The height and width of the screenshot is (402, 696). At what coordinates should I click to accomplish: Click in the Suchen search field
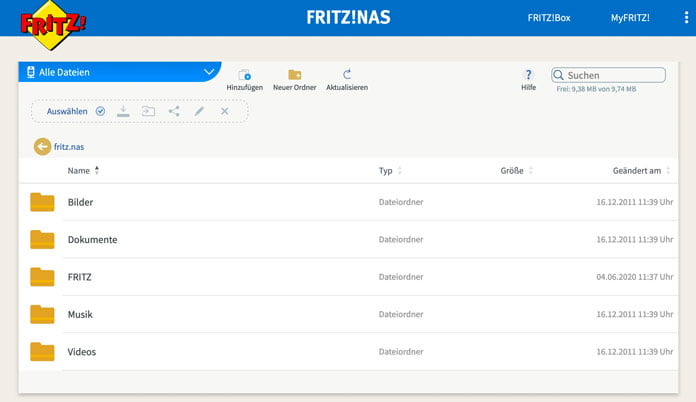(x=612, y=75)
